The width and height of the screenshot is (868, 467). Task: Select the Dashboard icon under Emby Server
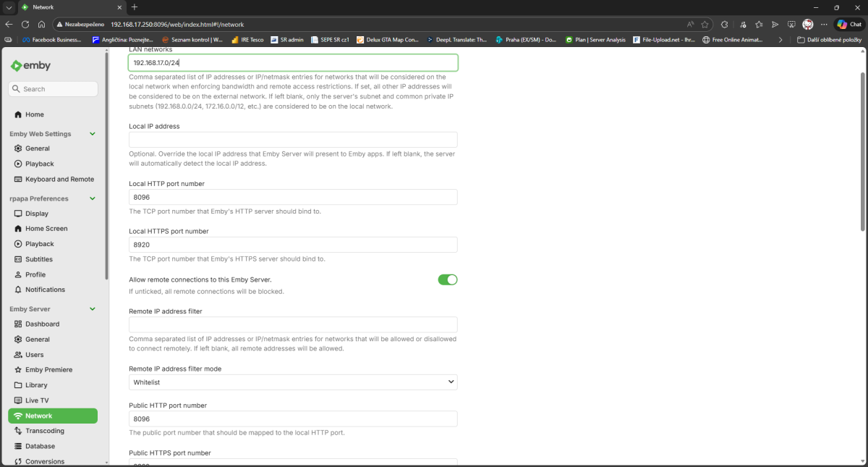[x=20, y=324]
